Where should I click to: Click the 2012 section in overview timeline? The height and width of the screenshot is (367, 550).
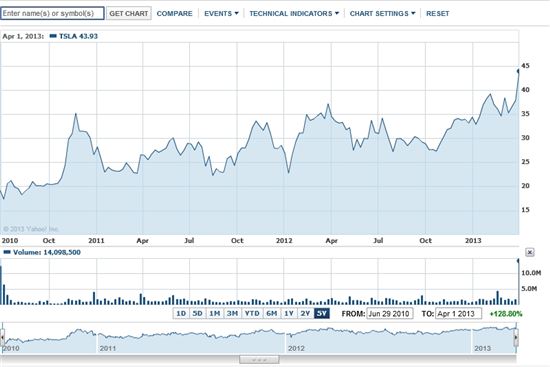pos(378,338)
